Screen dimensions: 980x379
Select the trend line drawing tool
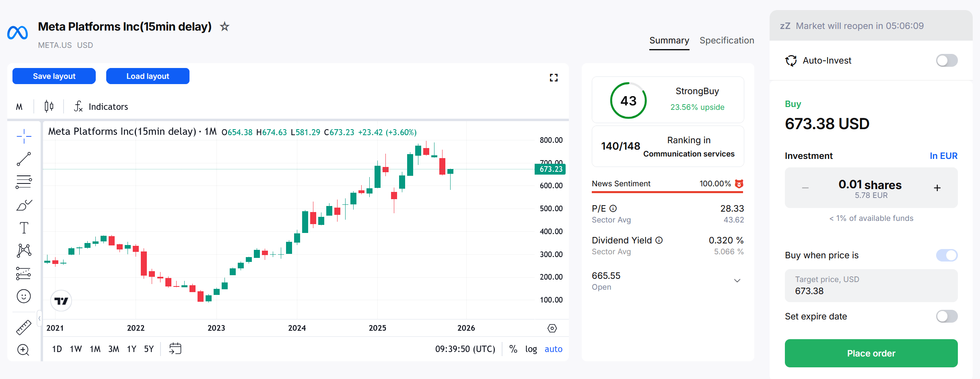pos(24,159)
